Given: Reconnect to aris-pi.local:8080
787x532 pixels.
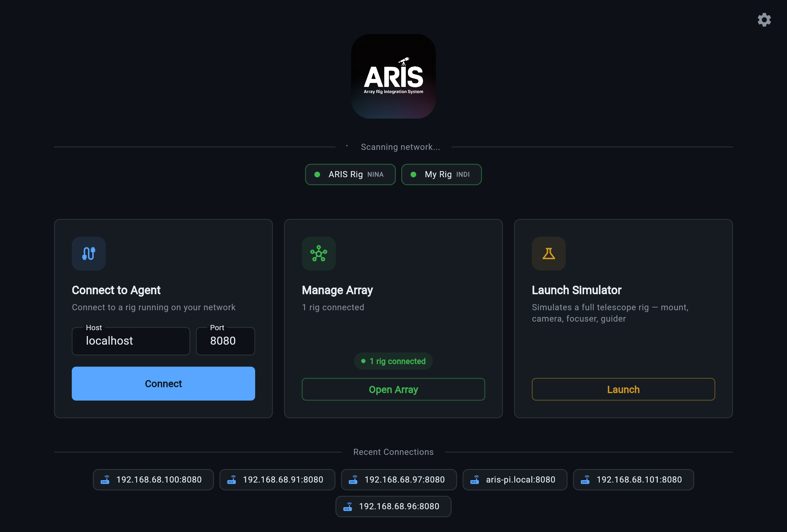Looking at the screenshot, I should 515,479.
